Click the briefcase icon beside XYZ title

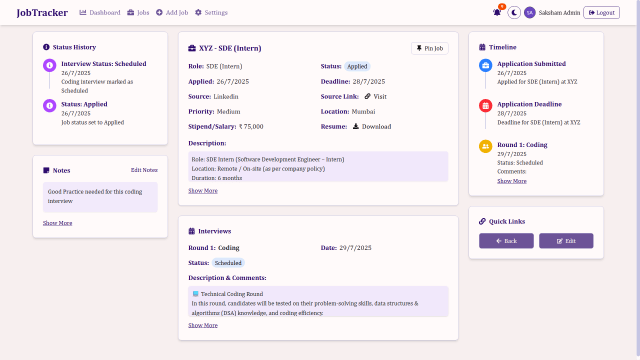pyautogui.click(x=192, y=48)
